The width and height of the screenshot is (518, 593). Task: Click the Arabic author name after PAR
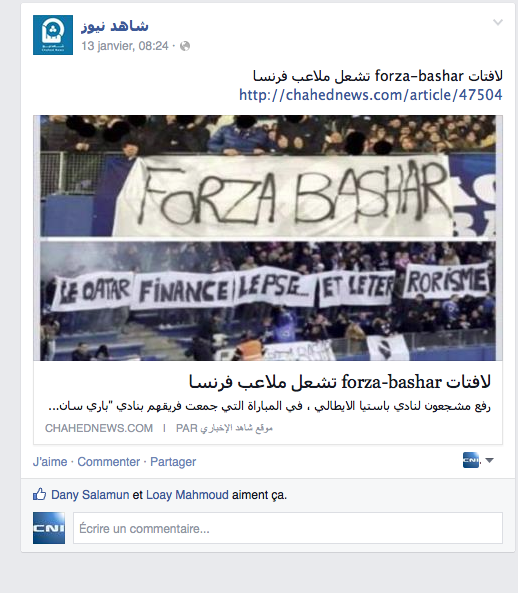click(236, 428)
